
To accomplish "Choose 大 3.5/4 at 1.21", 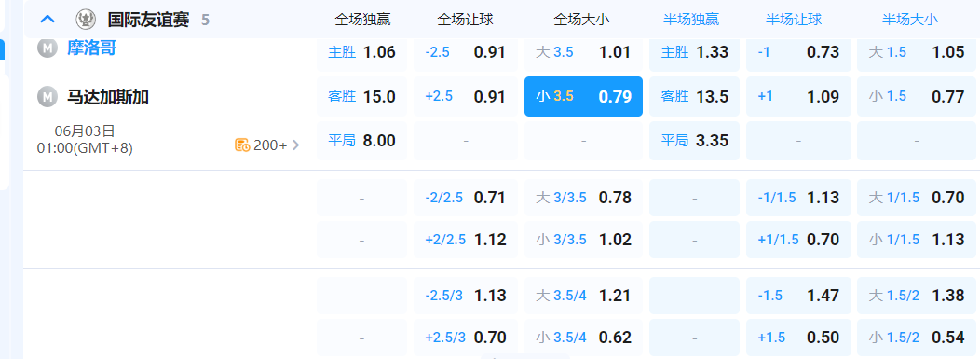I will pyautogui.click(x=584, y=296).
